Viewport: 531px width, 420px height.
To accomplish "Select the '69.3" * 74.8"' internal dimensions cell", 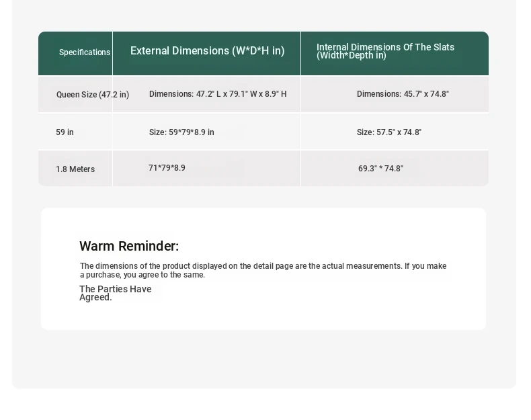I will click(380, 169).
